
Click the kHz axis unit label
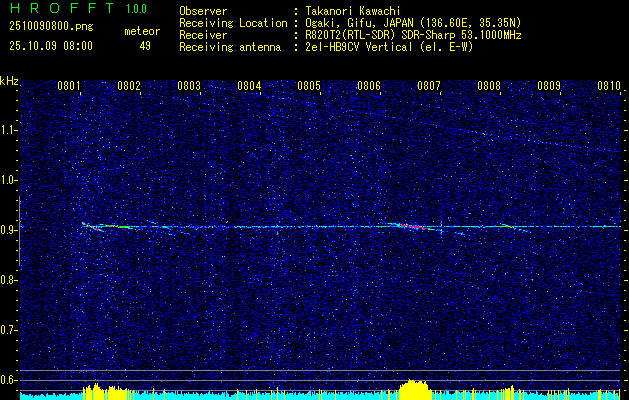[9, 81]
